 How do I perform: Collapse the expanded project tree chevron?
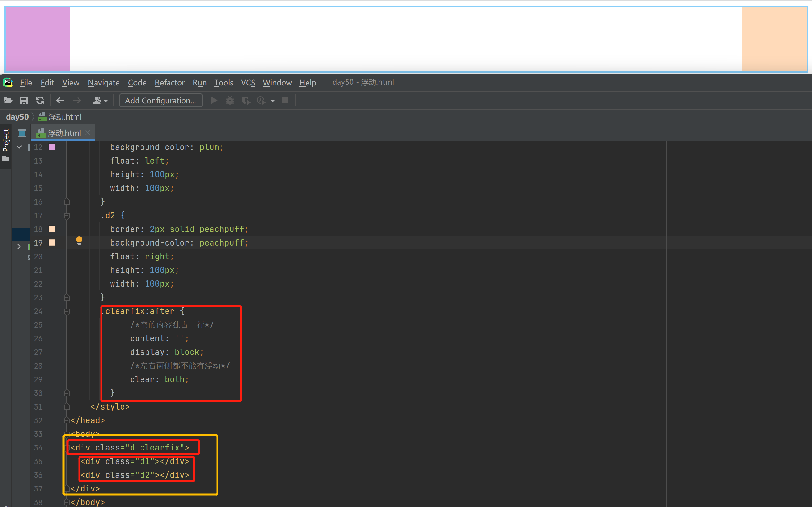click(20, 147)
